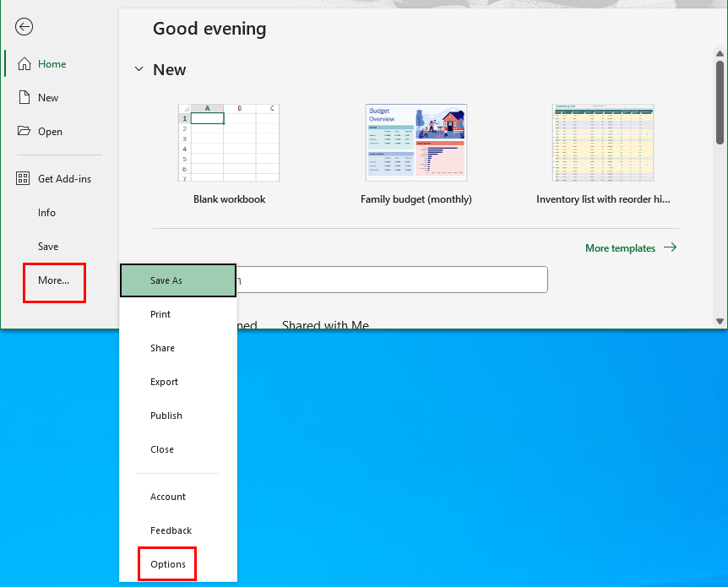The height and width of the screenshot is (587, 728).
Task: Click the Inventory list with reorder label
Action: (x=603, y=199)
